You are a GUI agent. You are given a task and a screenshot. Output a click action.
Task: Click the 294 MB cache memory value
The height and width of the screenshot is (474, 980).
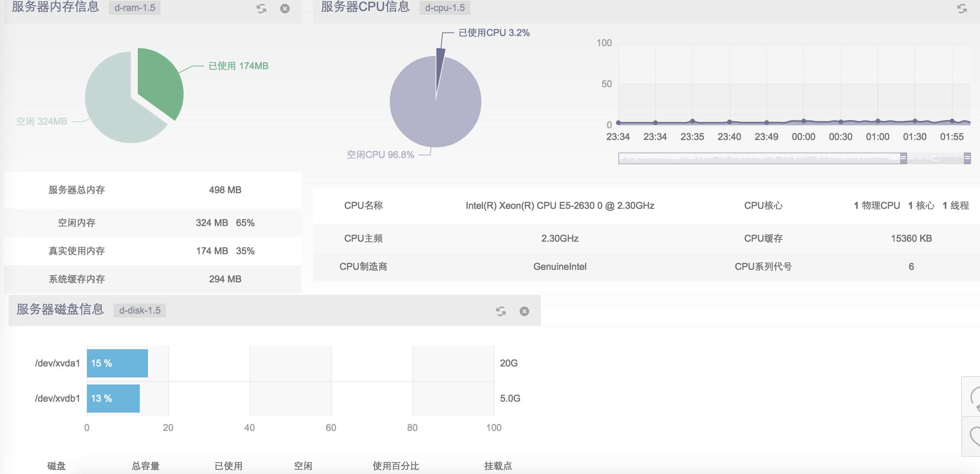point(225,279)
